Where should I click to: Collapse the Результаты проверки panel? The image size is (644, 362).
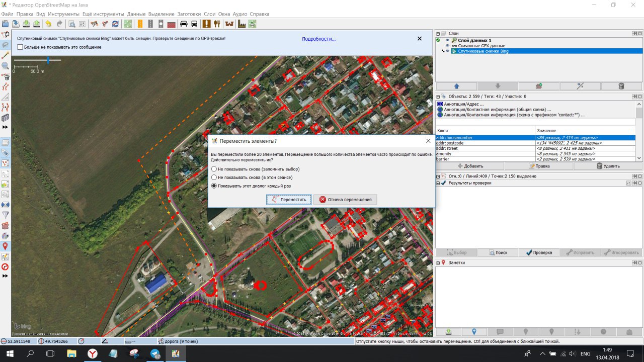click(438, 183)
